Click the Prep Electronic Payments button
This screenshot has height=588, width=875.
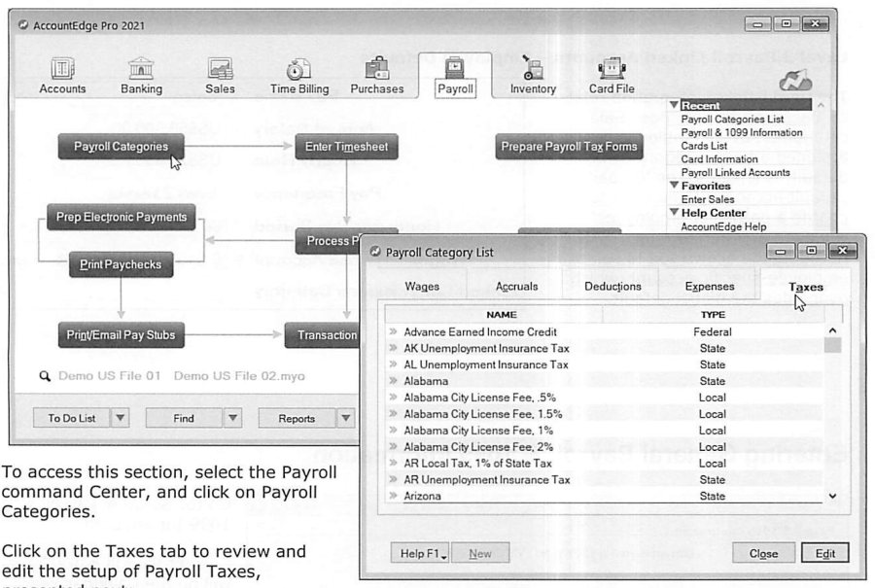click(122, 217)
